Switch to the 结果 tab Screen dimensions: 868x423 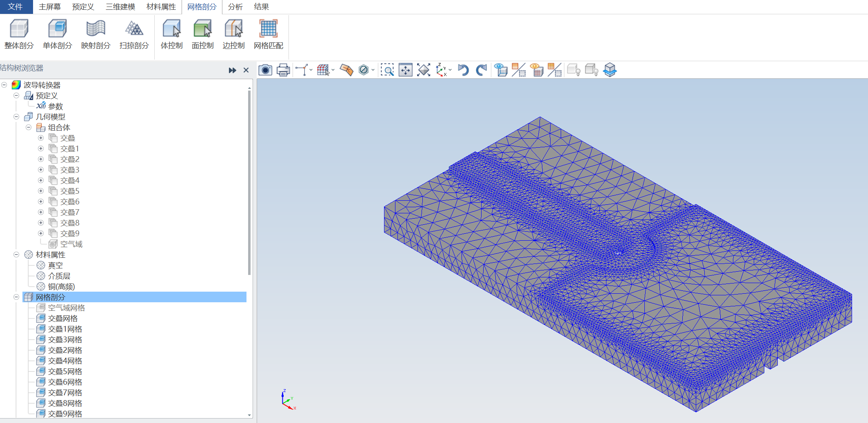(x=261, y=7)
